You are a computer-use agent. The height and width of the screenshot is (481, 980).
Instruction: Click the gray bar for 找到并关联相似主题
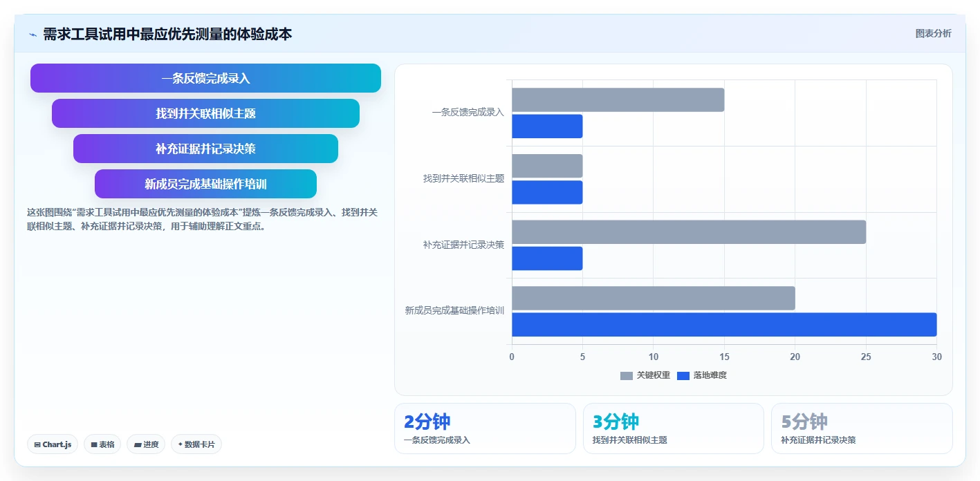547,166
